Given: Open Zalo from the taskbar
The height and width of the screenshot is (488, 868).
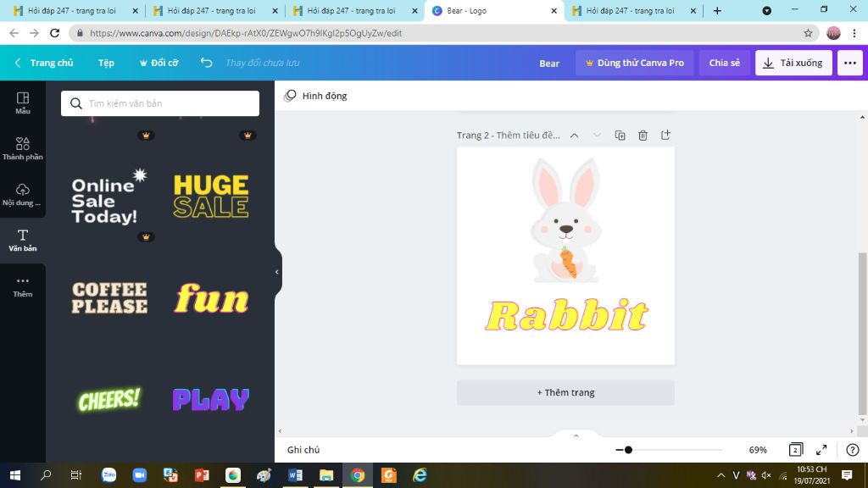Looking at the screenshot, I should (109, 475).
